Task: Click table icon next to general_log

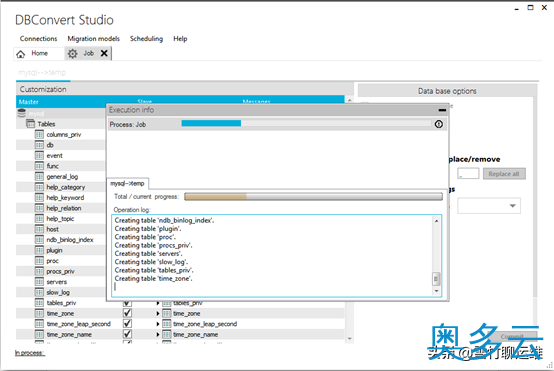Action: [39, 176]
